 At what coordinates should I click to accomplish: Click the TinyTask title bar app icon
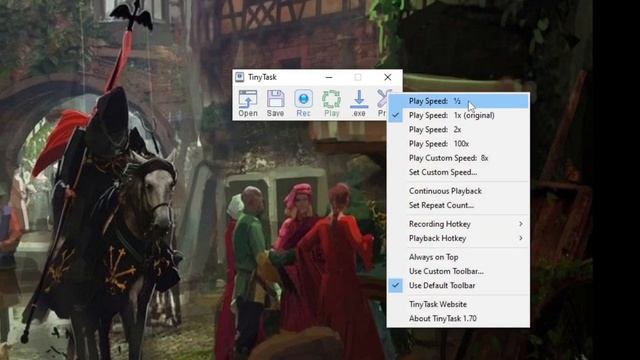(x=240, y=77)
